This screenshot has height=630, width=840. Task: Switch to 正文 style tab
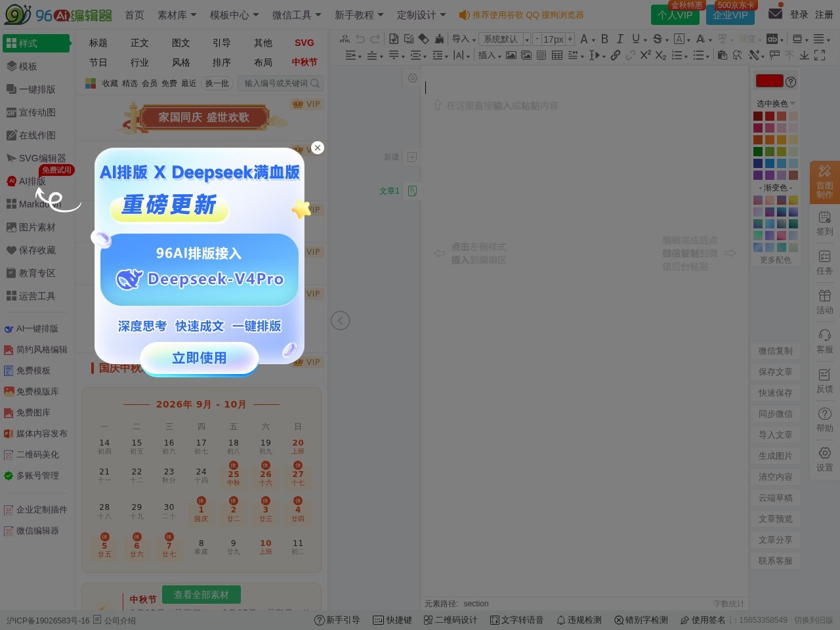140,43
